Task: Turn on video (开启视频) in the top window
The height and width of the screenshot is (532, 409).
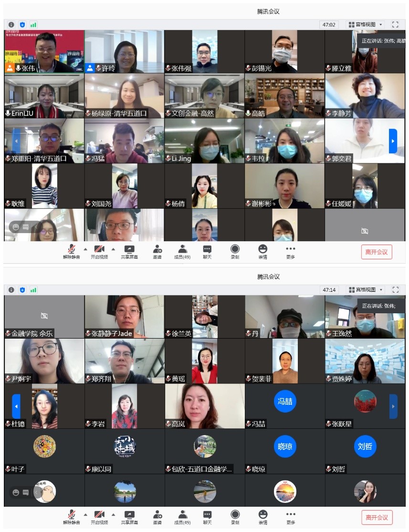Action: pyautogui.click(x=99, y=251)
